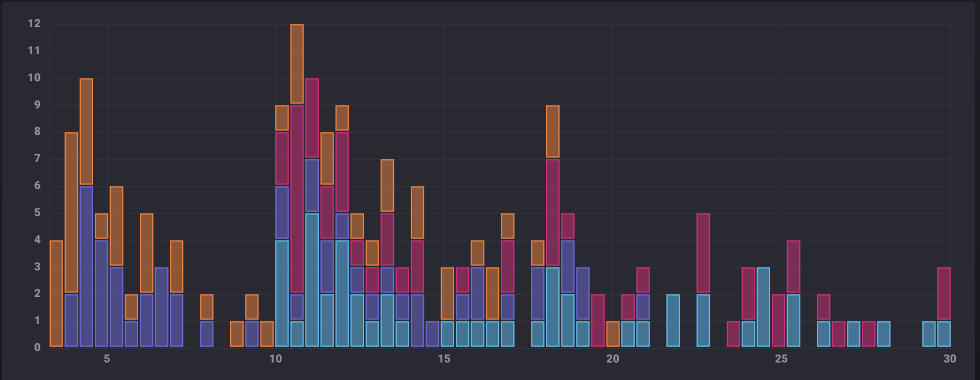Click the teal base of the rightmost bar
Viewport: 980px width, 380px height.
click(x=943, y=334)
